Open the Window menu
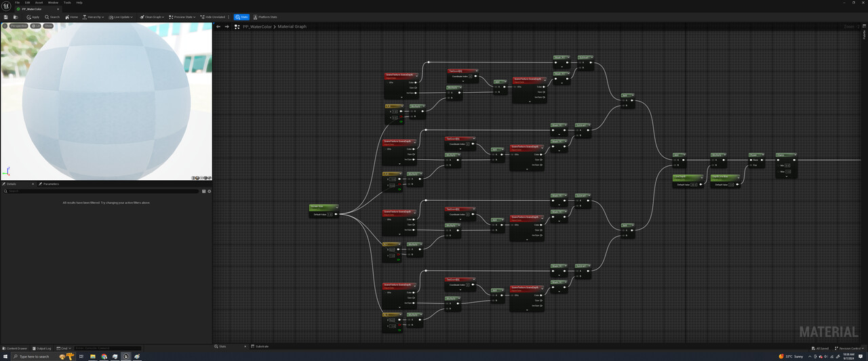 pos(53,3)
